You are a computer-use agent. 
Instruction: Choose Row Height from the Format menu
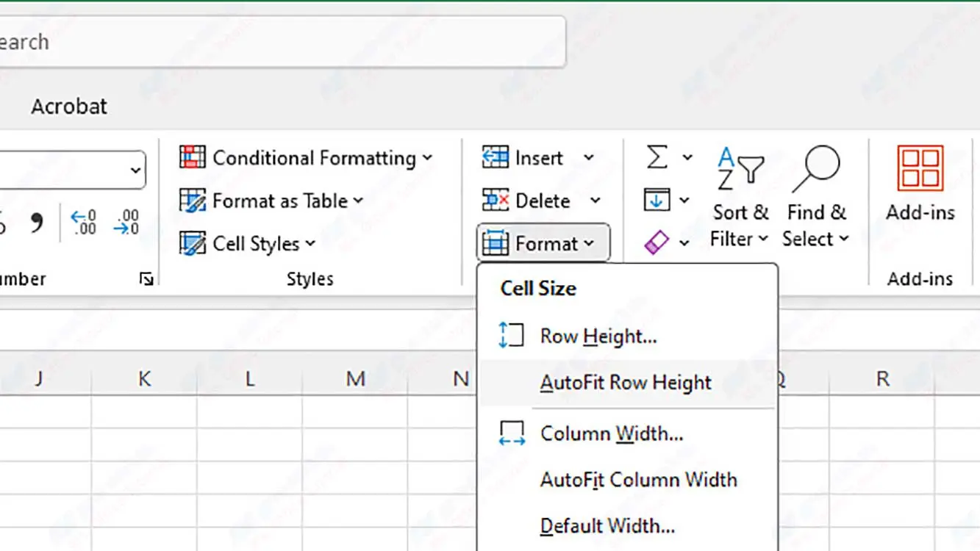(x=598, y=336)
